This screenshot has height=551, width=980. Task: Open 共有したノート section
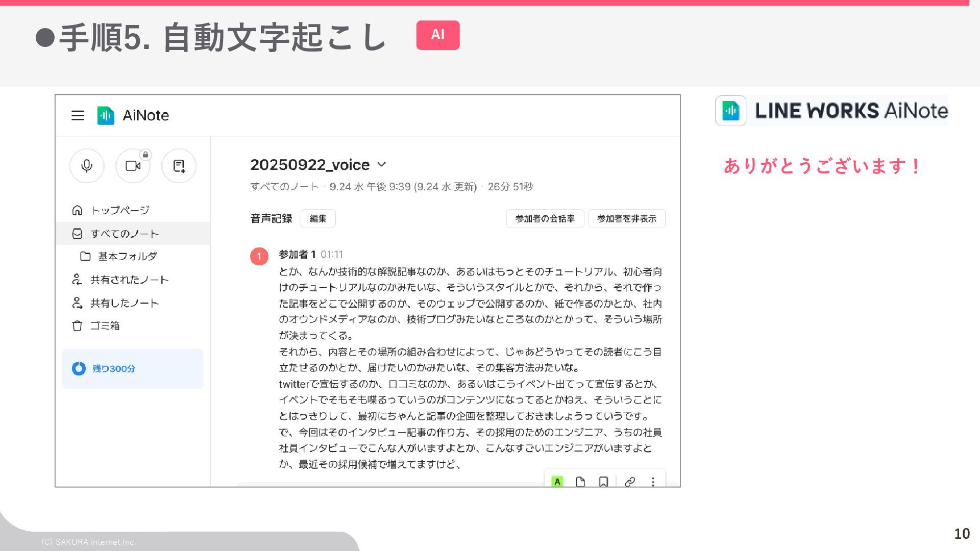125,303
